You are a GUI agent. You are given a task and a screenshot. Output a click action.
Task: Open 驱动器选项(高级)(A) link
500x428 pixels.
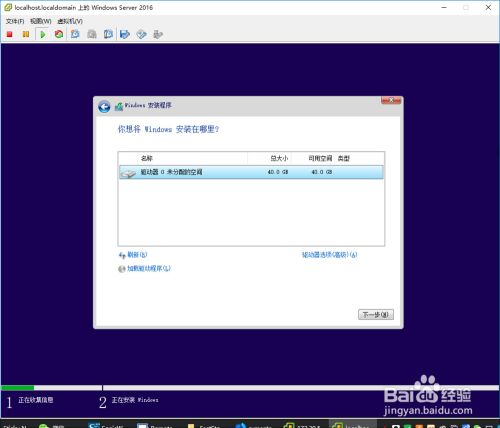(329, 255)
